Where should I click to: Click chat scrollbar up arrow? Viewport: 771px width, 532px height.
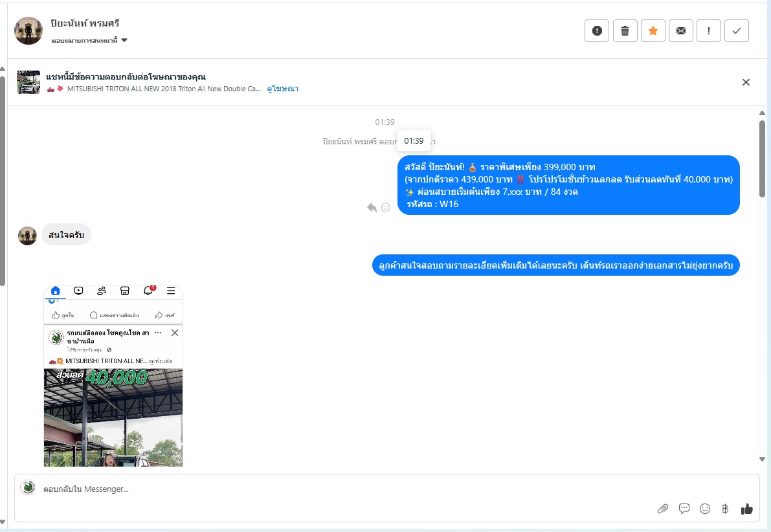click(x=762, y=113)
